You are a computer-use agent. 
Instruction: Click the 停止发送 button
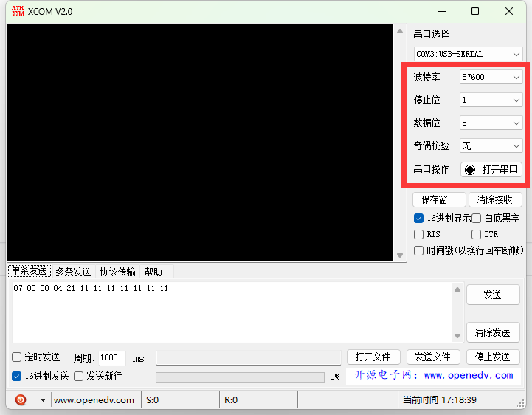tap(493, 357)
